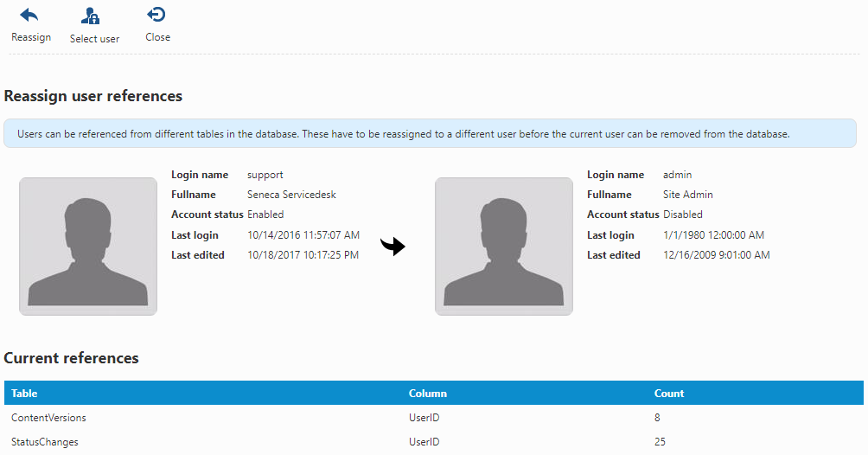Select the admin user's avatar picture
This screenshot has width=868, height=455.
(x=504, y=246)
